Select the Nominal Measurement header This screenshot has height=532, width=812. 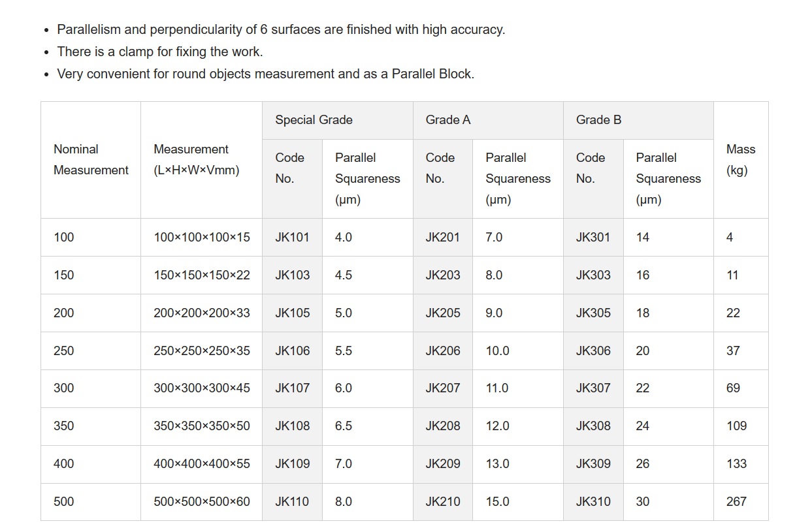pyautogui.click(x=91, y=160)
